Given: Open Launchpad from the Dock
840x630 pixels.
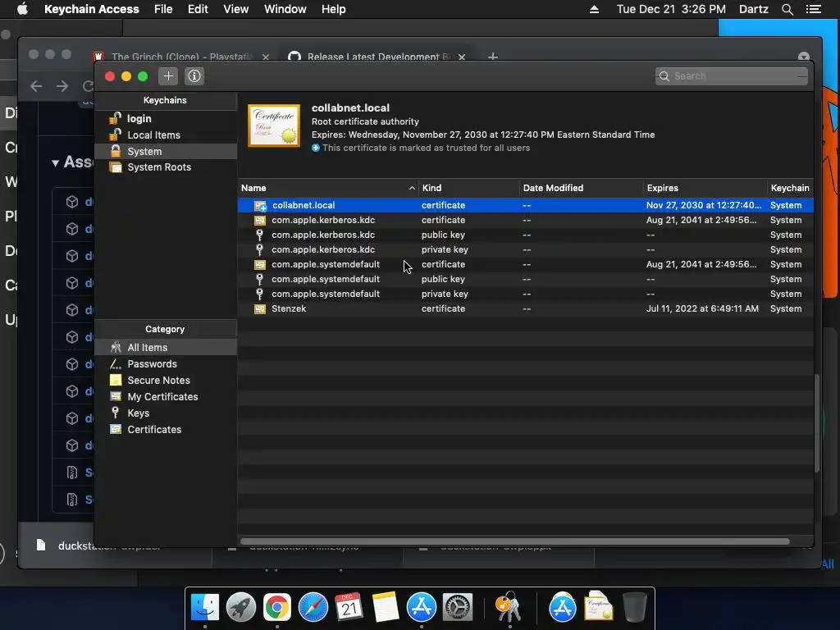Looking at the screenshot, I should 241,608.
